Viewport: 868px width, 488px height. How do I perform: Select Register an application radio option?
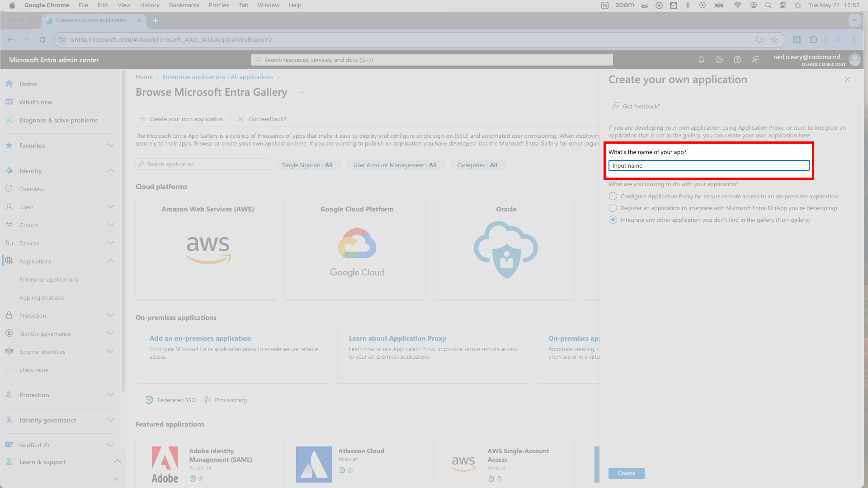[x=613, y=208]
